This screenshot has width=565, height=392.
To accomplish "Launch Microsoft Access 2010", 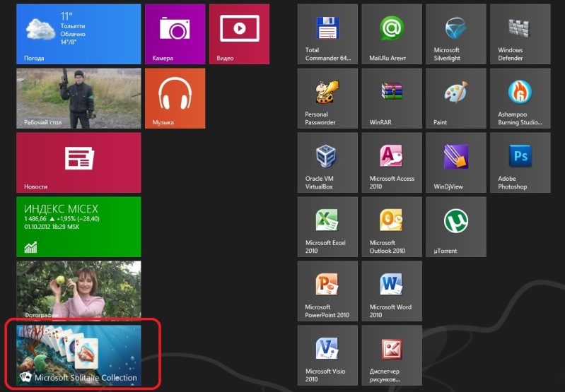I will (x=391, y=162).
